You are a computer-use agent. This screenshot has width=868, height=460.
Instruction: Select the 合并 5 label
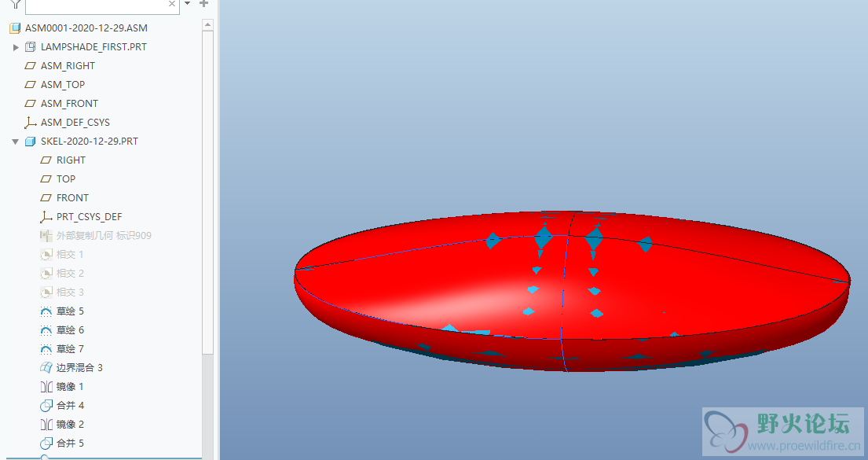click(x=70, y=443)
